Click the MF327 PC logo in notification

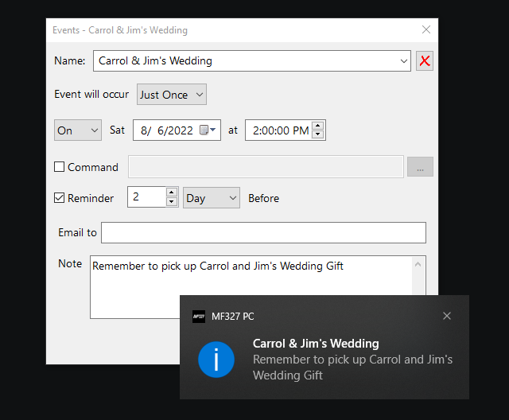199,317
